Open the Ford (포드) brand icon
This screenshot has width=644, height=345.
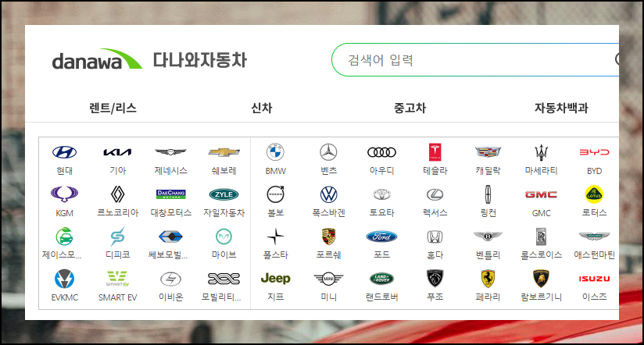(381, 237)
